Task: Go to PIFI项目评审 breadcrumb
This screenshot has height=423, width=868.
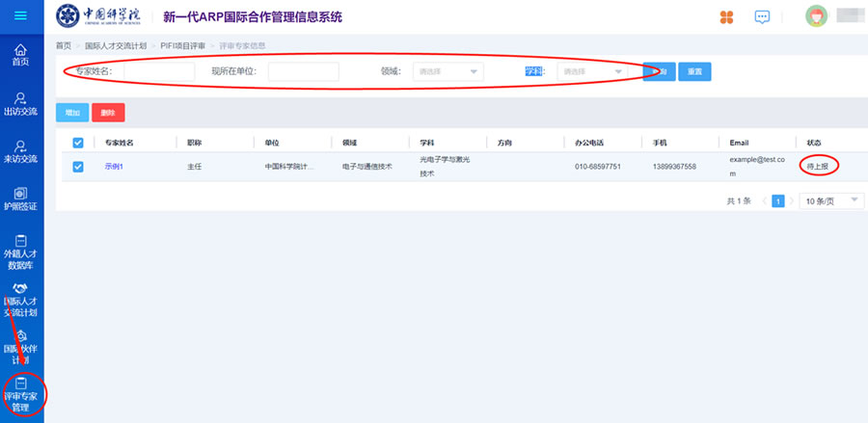Action: tap(182, 45)
